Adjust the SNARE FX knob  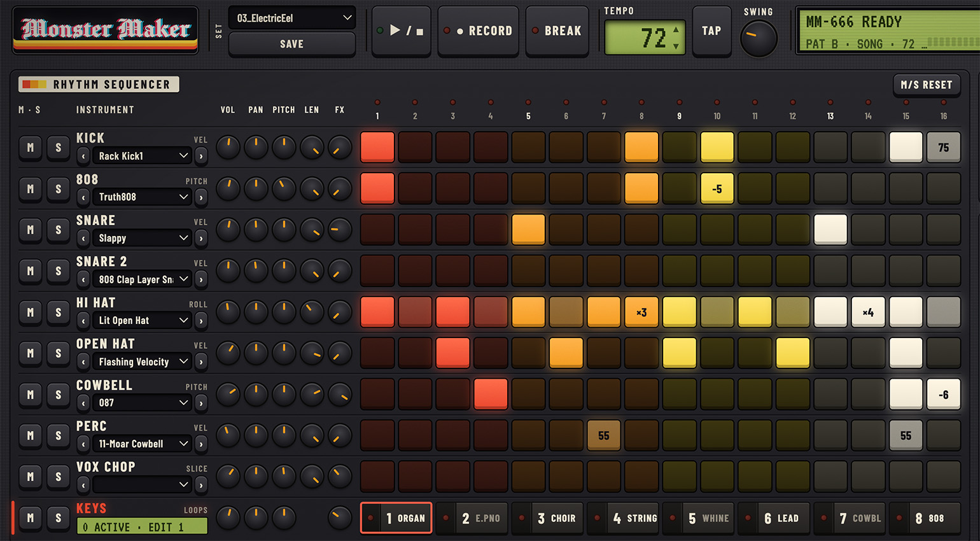click(340, 230)
